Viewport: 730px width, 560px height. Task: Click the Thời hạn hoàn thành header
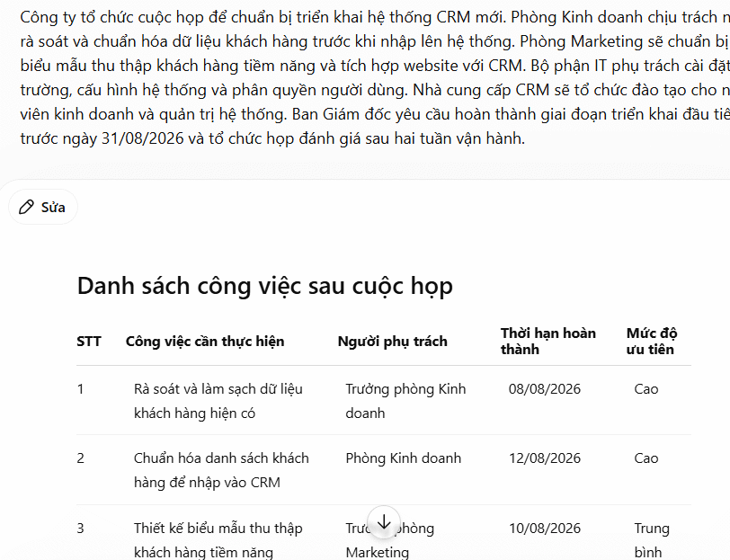(548, 342)
